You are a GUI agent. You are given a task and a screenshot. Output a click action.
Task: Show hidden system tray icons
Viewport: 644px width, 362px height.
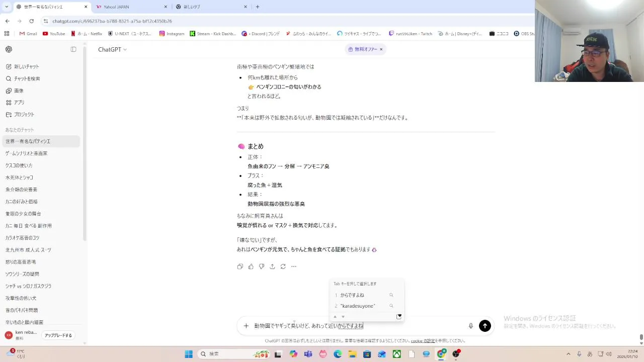[x=569, y=354]
